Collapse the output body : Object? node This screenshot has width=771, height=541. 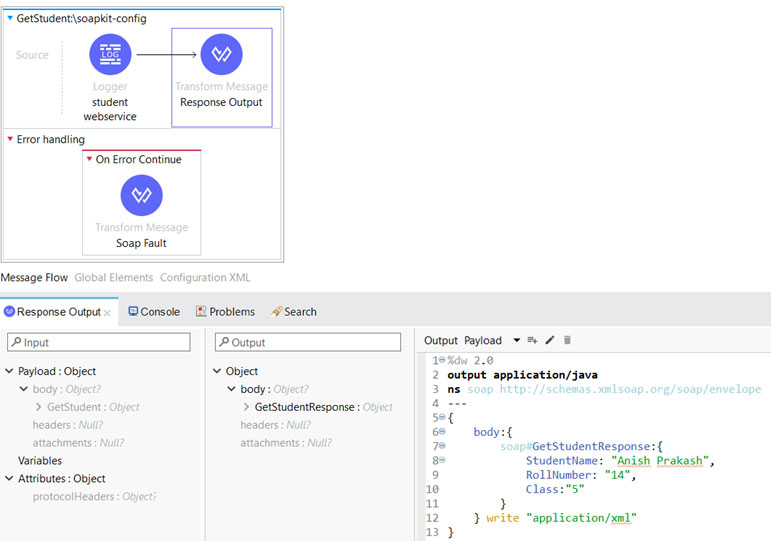pos(231,389)
